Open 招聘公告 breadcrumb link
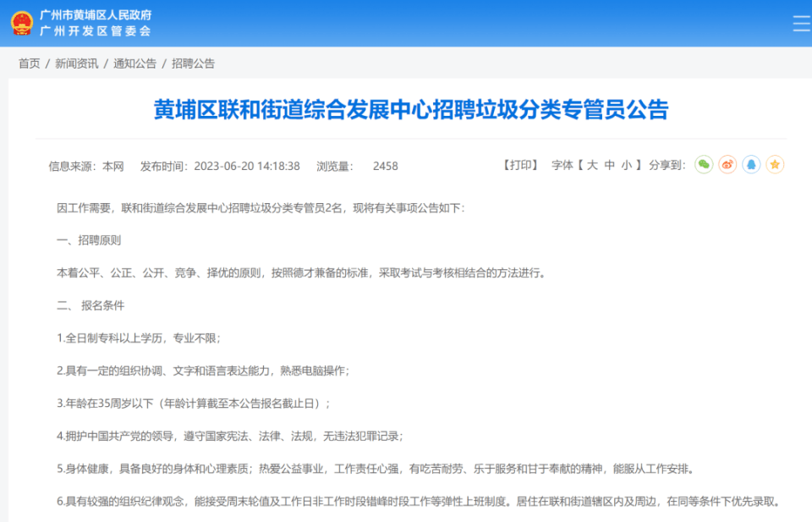 (193, 63)
